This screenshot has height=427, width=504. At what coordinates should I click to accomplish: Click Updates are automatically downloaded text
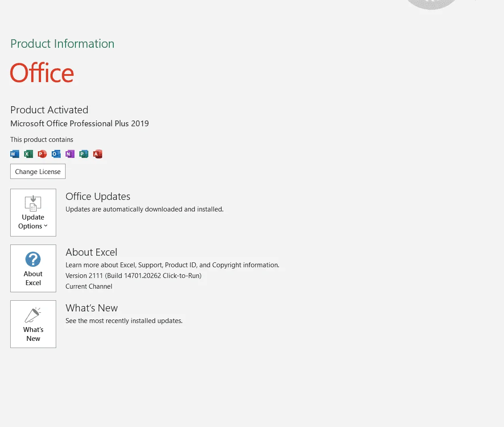145,209
